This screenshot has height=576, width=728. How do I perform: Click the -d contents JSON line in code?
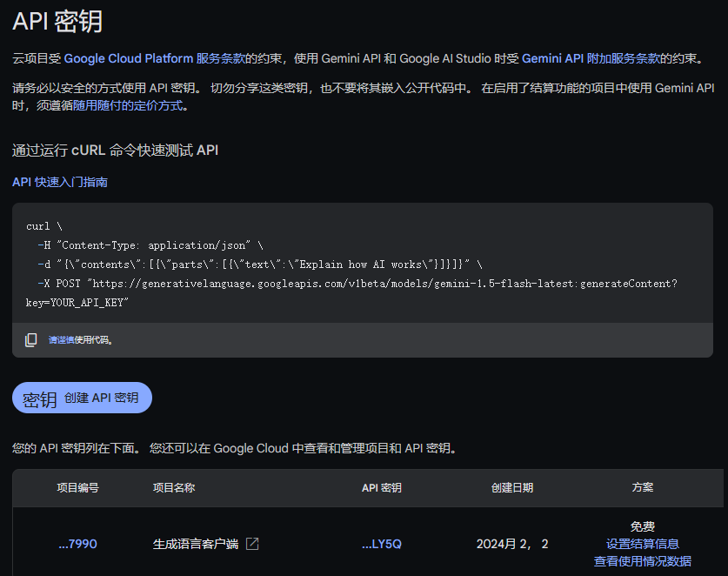[x=260, y=265]
